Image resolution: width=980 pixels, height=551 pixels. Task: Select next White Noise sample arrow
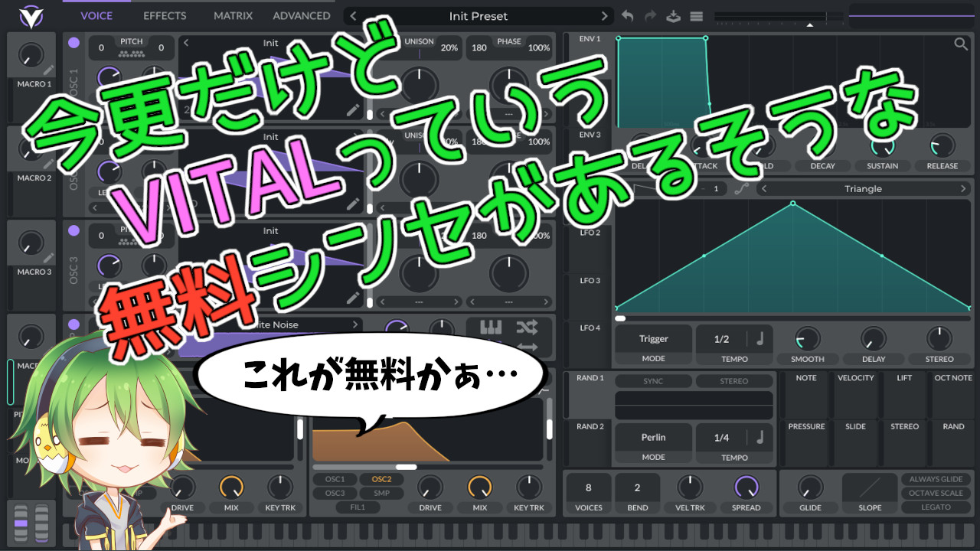pyautogui.click(x=355, y=324)
